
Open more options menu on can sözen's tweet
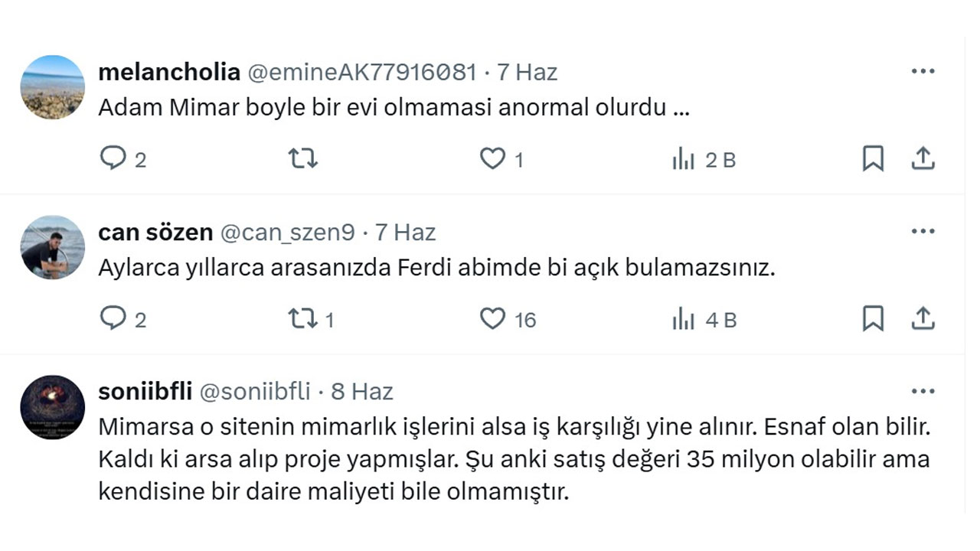[924, 230]
